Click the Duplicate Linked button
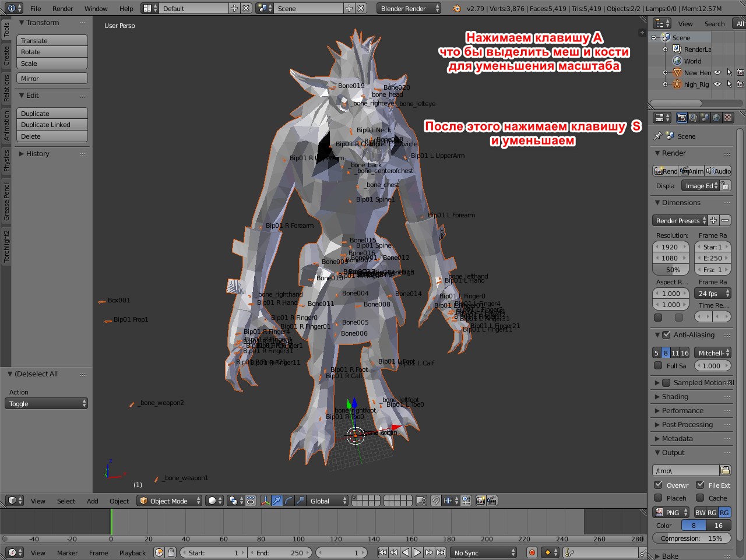746x560 pixels. click(52, 125)
